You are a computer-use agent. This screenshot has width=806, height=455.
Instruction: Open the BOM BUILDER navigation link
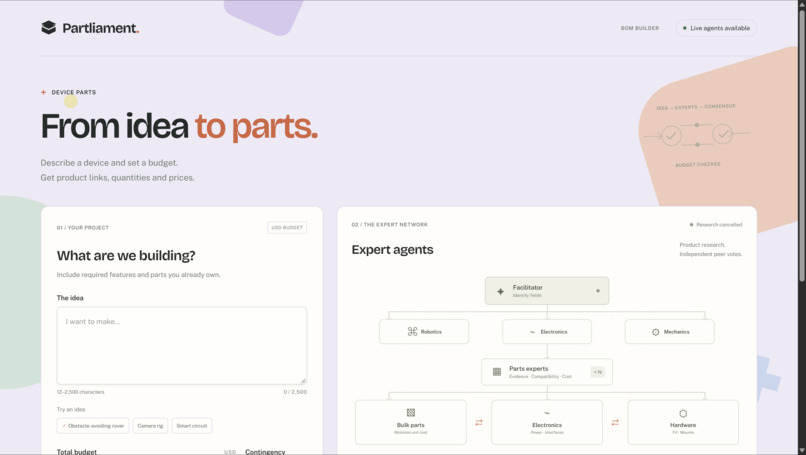click(x=639, y=28)
